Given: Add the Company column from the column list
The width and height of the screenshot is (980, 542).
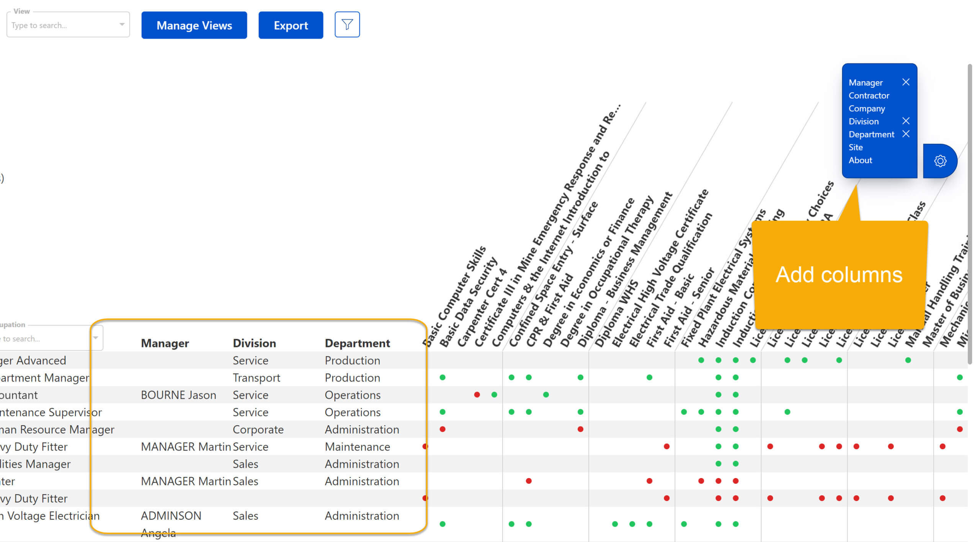Looking at the screenshot, I should pos(867,108).
